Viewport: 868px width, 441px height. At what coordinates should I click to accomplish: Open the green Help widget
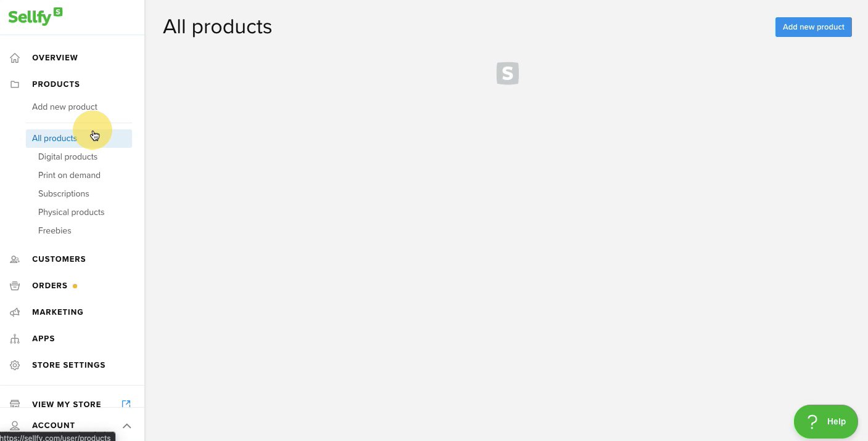click(x=825, y=421)
